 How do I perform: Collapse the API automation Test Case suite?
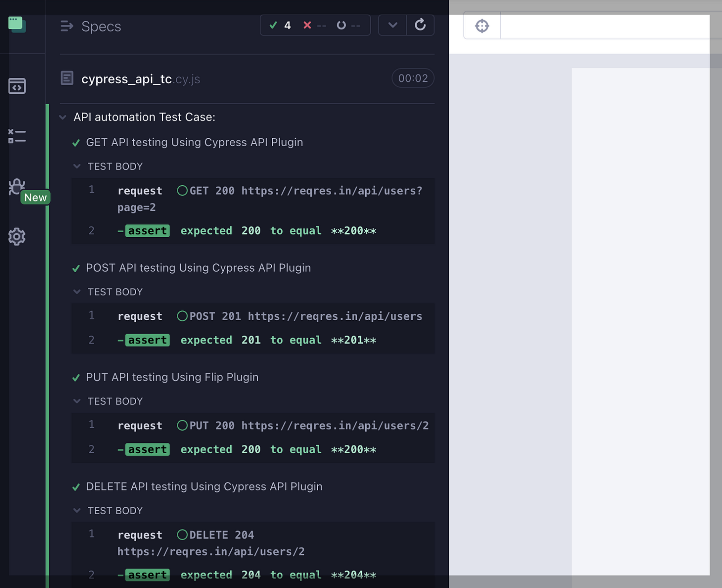[63, 117]
